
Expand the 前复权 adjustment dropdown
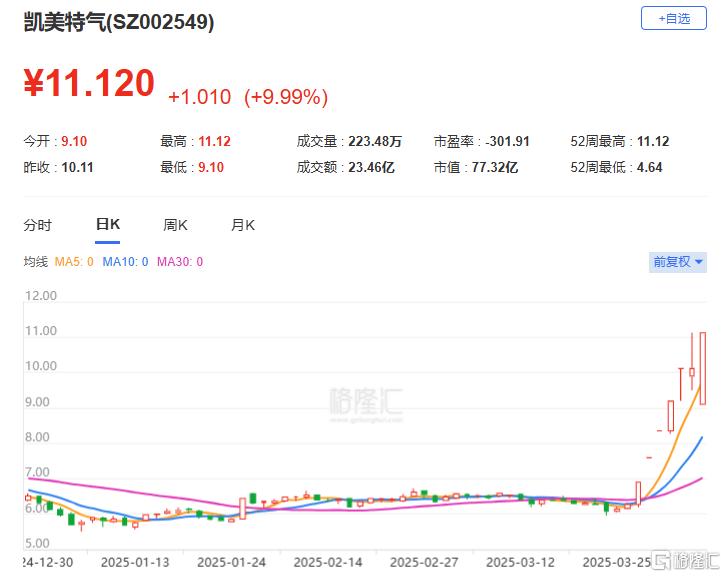pos(677,262)
